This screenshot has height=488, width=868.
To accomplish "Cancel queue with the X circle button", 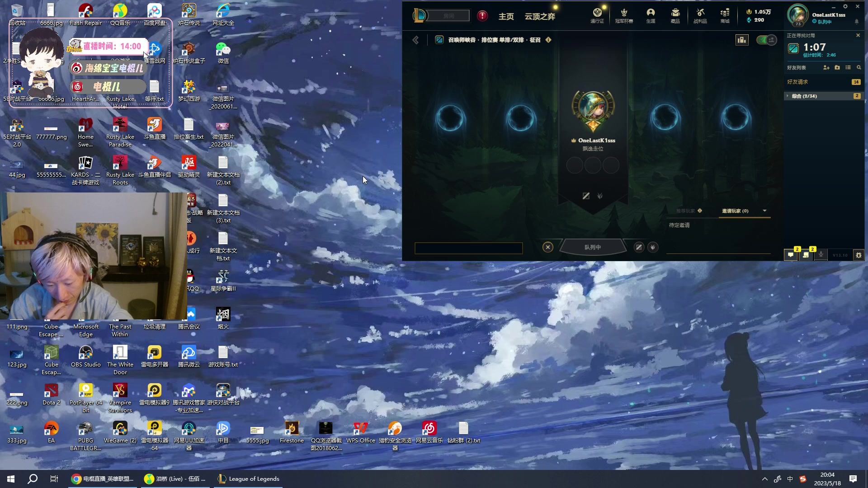I will (548, 247).
